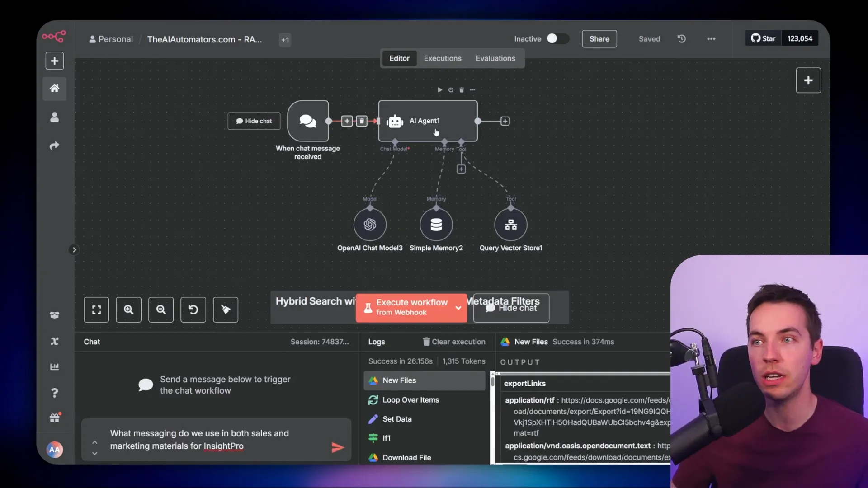
Task: Switch to the Editor tab
Action: 399,58
